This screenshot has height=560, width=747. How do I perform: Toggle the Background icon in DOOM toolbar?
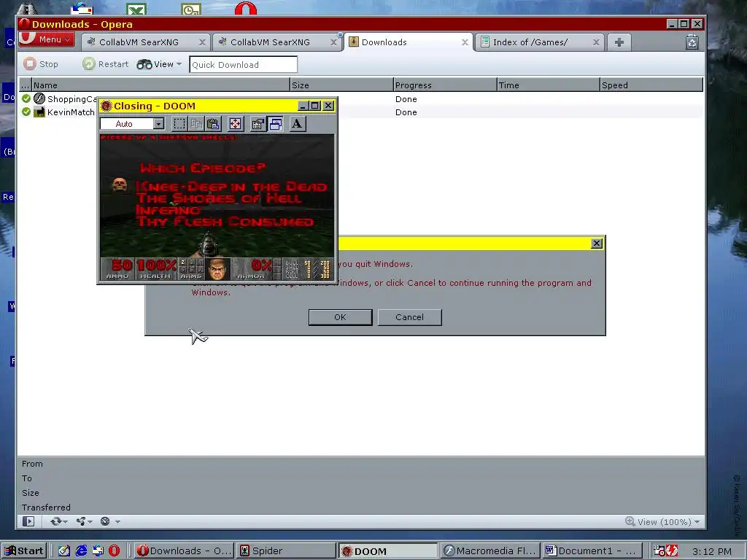click(x=275, y=124)
